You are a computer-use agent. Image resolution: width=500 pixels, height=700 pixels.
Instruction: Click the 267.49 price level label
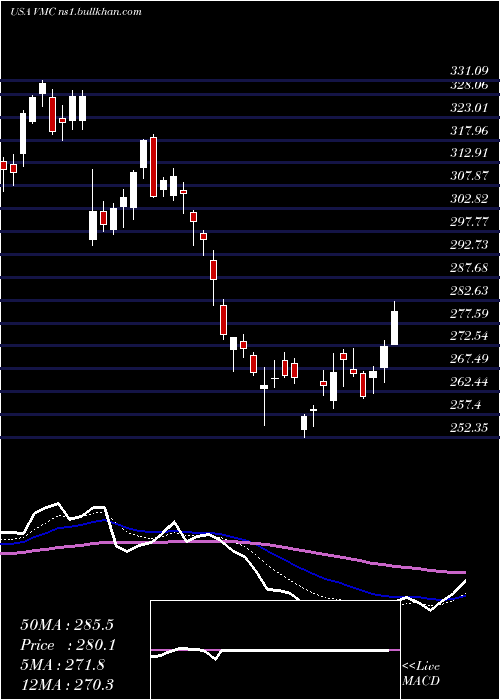(x=469, y=360)
